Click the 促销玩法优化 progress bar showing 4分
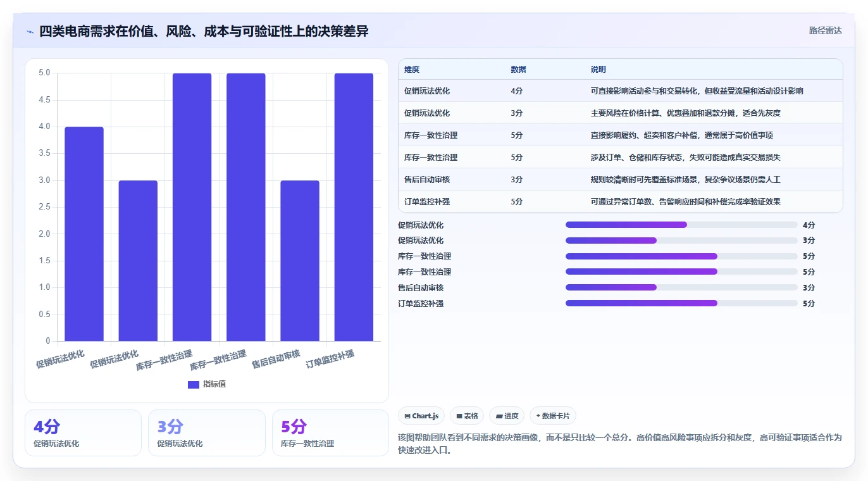This screenshot has height=481, width=868. [681, 225]
